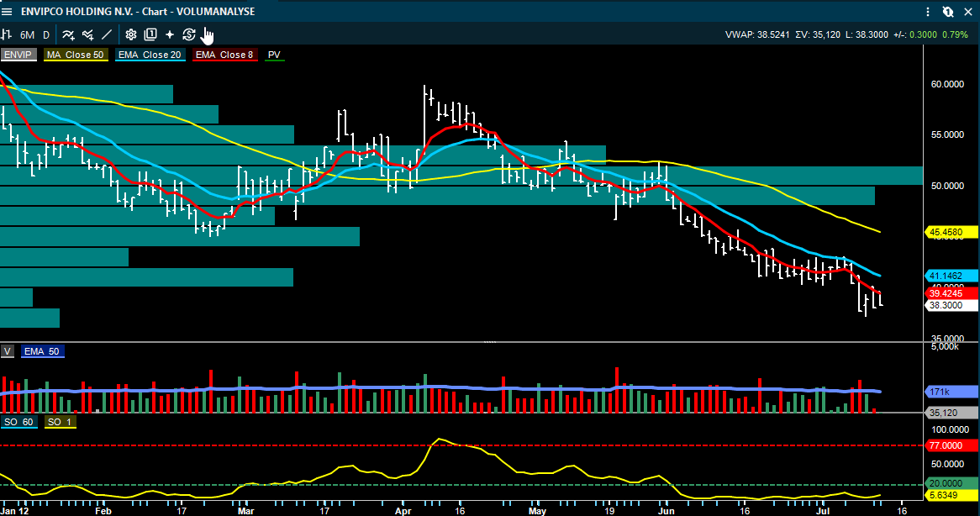Click the 41.1462 blue price tag
Screen dimensions: 980x516
(x=950, y=276)
